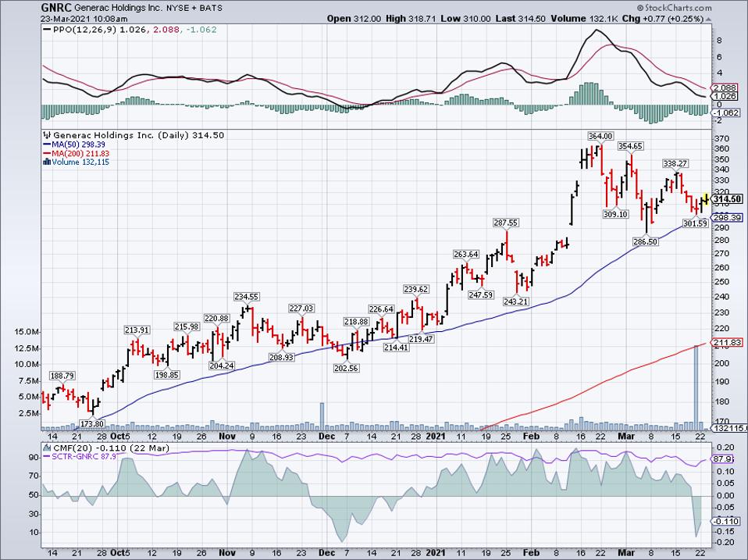
Task: Click the 173.80 September low label
Action: coord(91,423)
